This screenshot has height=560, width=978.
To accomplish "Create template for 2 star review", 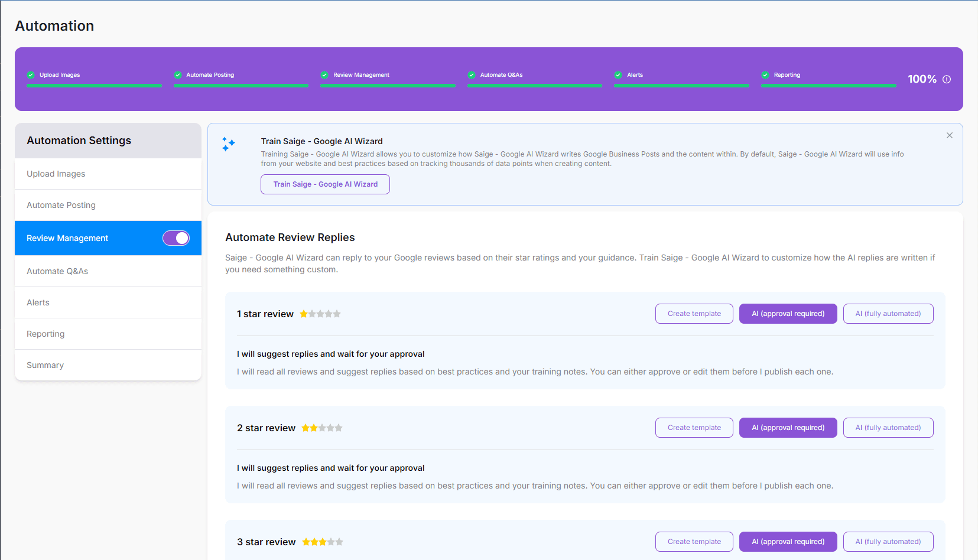I will 694,428.
